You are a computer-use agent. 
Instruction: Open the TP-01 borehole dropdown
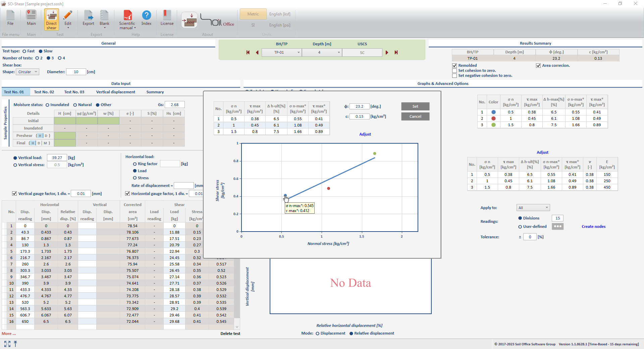point(281,52)
